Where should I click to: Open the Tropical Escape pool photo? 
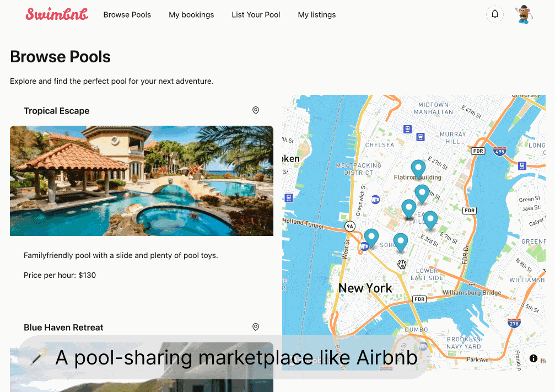point(142,181)
